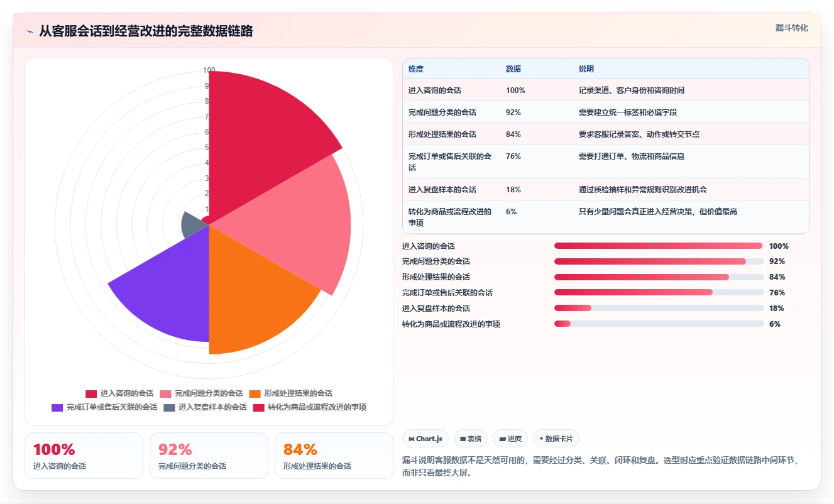
Task: Click the 表格 chip
Action: (471, 439)
